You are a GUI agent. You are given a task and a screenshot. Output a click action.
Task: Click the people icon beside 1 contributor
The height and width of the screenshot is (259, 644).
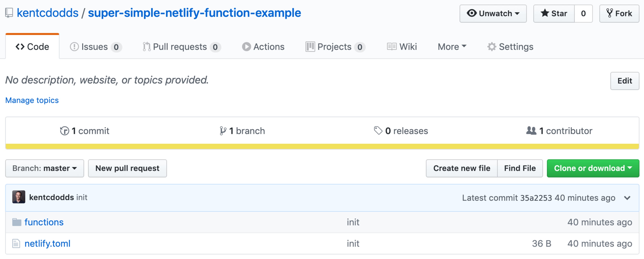point(531,131)
